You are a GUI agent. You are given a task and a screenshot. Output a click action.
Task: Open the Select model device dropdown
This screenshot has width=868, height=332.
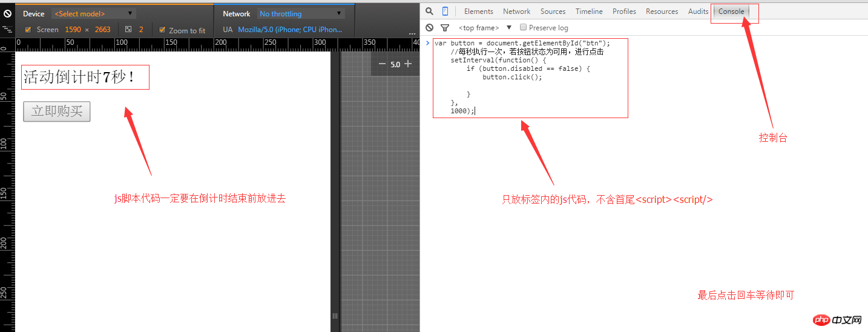pos(94,13)
